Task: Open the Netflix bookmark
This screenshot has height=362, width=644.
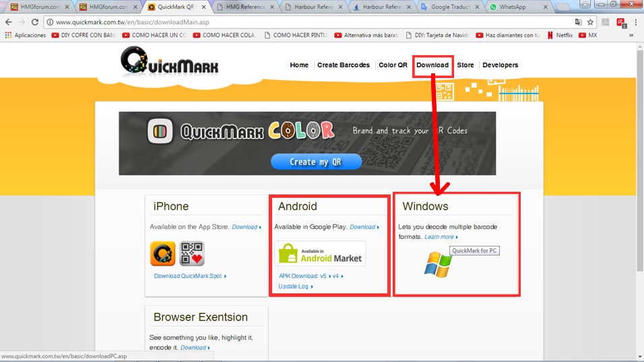Action: tap(560, 35)
